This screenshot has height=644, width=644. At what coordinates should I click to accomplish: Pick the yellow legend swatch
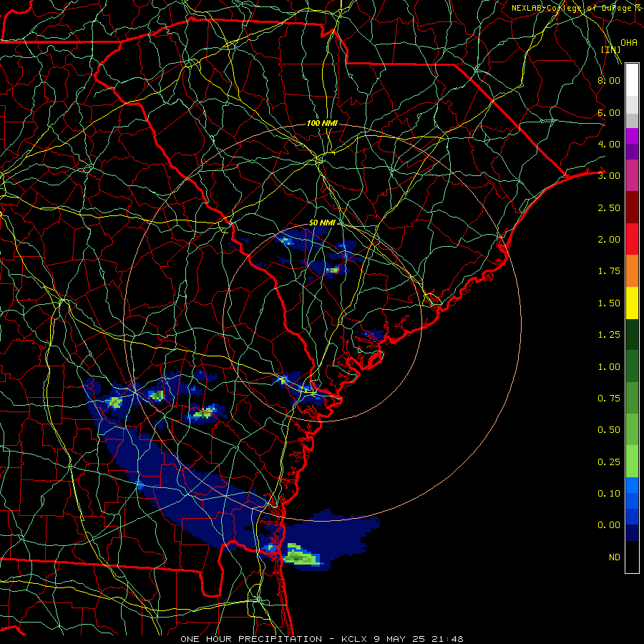click(632, 303)
